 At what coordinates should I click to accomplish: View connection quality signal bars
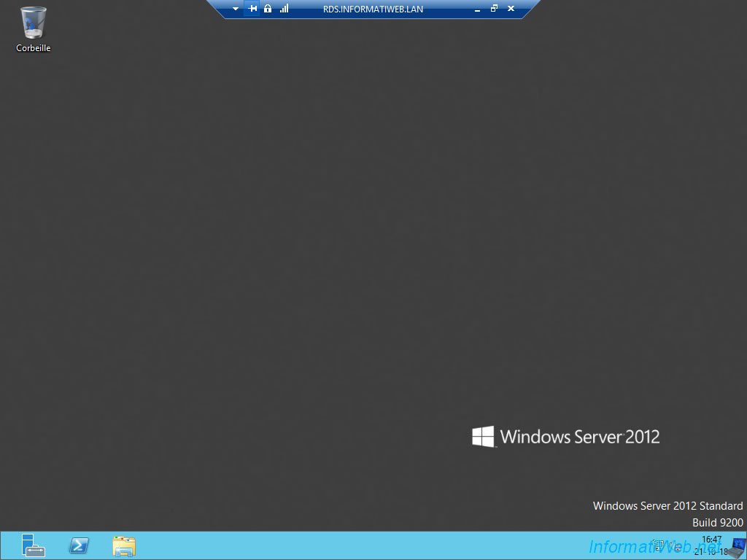(x=285, y=9)
